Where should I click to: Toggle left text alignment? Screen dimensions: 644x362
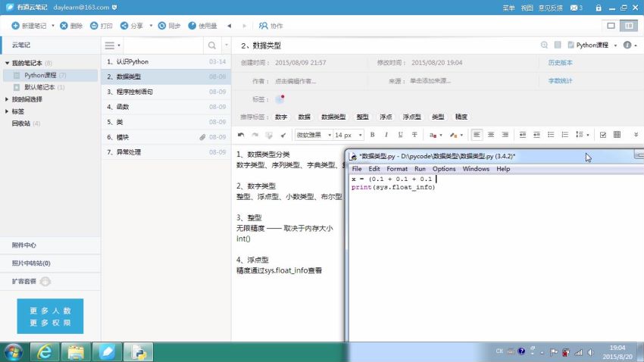(477, 135)
